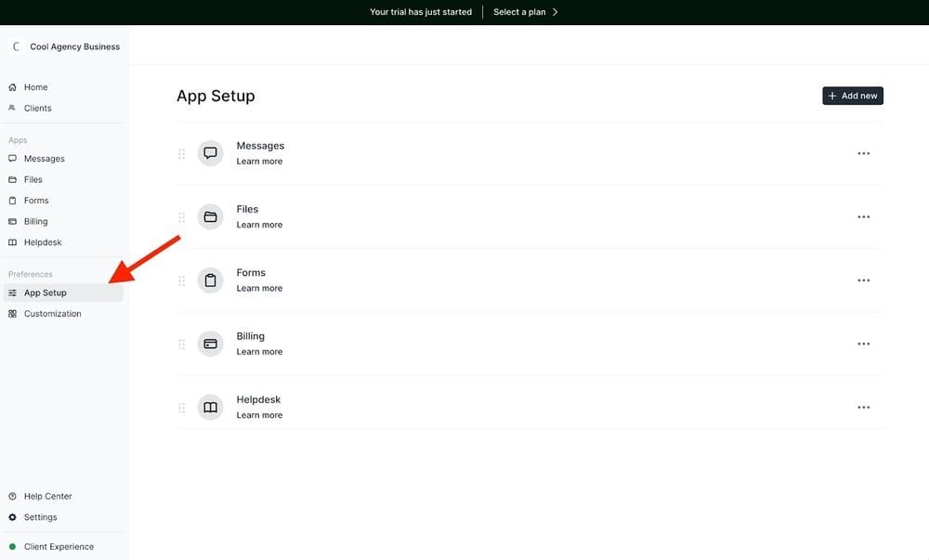Open the Files row more options menu
This screenshot has width=929, height=560.
click(863, 216)
